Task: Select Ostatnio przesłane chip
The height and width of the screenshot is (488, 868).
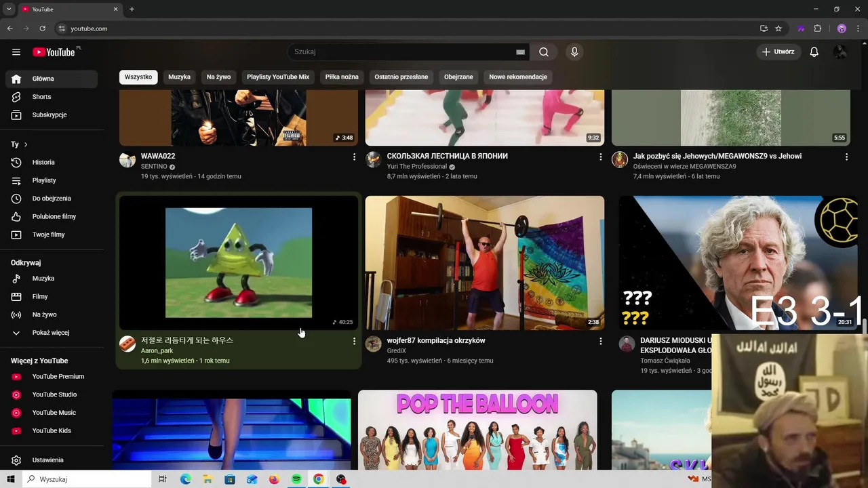Action: (401, 77)
